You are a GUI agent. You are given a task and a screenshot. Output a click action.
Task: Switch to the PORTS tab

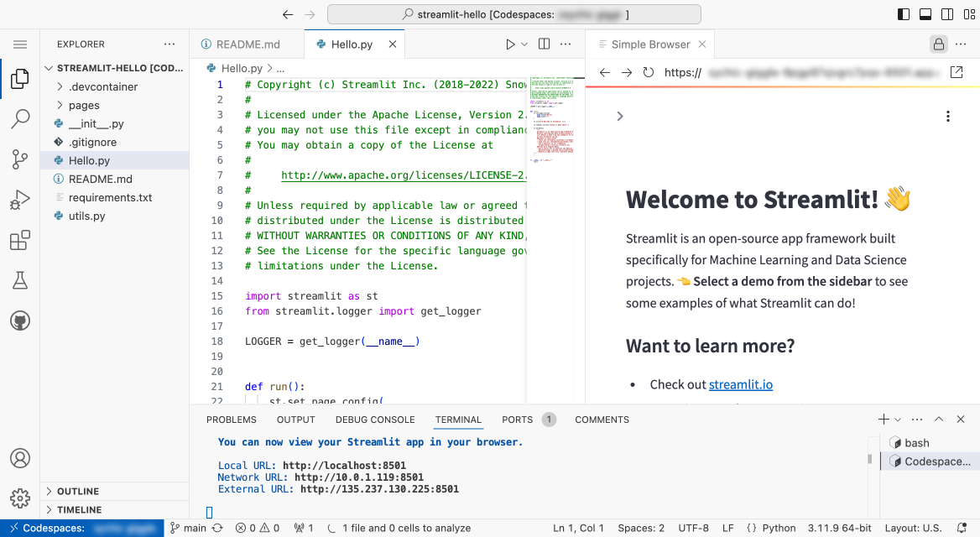pyautogui.click(x=518, y=420)
